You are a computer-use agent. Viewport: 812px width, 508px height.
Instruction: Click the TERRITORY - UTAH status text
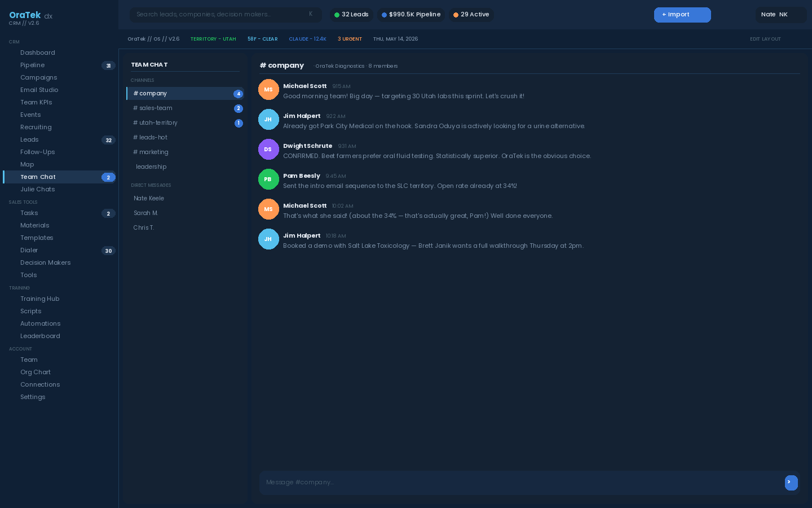213,40
